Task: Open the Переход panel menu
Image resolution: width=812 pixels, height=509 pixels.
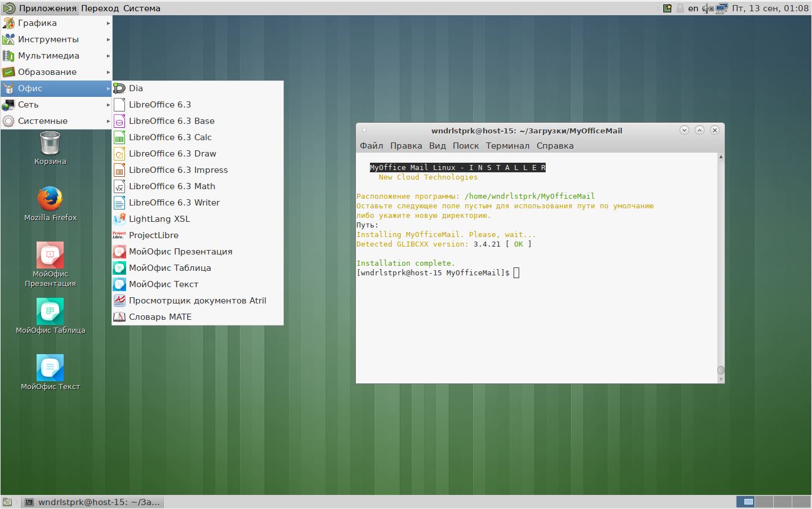Action: (100, 8)
